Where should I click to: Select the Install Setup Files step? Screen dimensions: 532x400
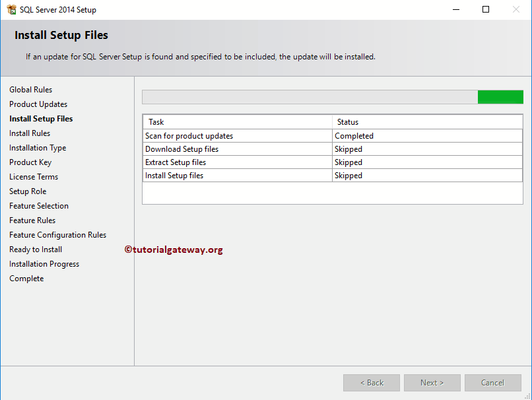tap(41, 118)
